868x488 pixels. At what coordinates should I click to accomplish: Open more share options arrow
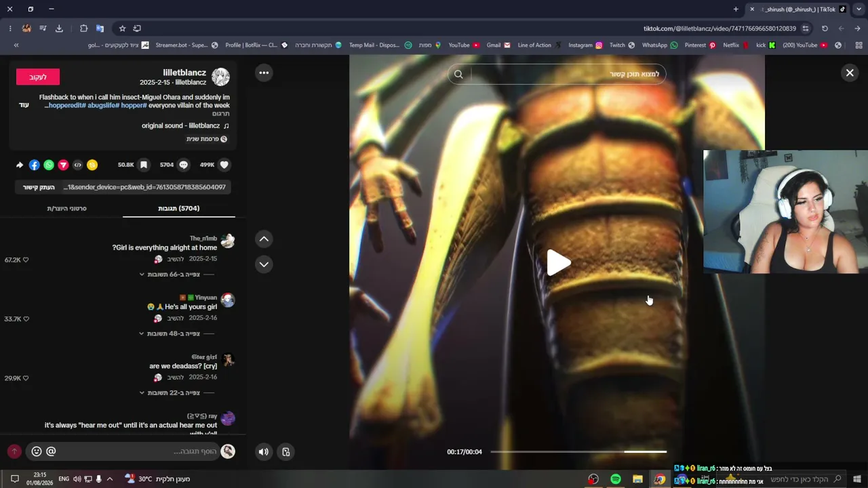coord(20,165)
